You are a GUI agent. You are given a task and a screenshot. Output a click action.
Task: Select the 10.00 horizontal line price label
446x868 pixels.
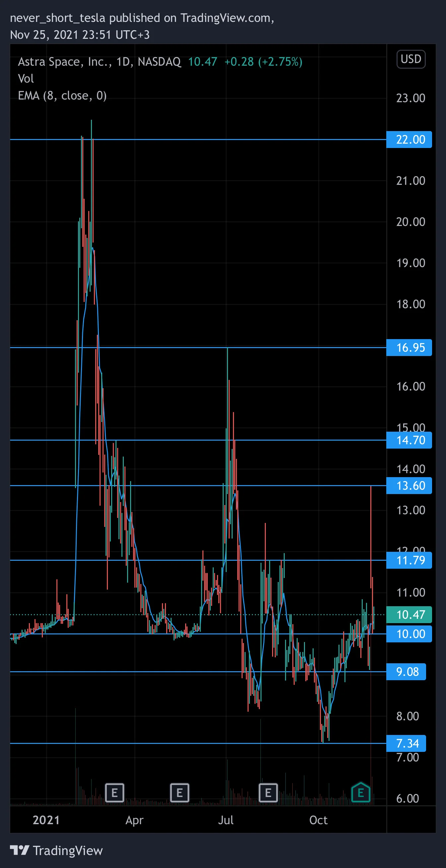[x=409, y=634]
